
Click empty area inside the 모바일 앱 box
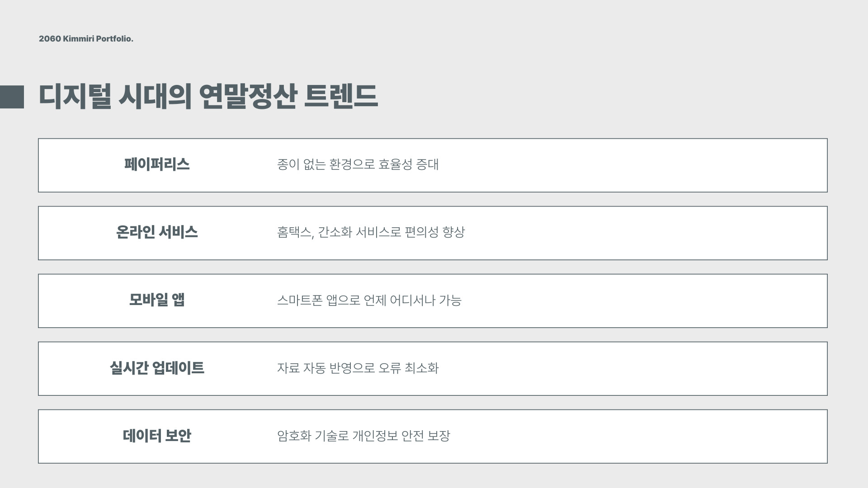pos(633,301)
